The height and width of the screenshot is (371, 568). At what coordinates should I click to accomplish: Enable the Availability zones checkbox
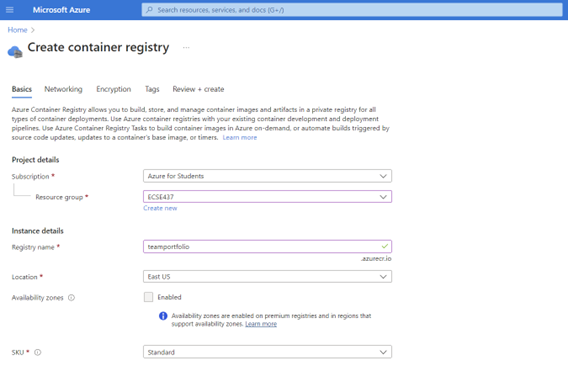[x=149, y=297]
